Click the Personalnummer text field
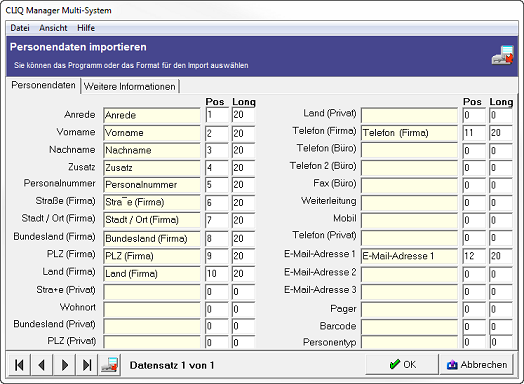Image resolution: width=524 pixels, height=384 pixels. pyautogui.click(x=152, y=185)
